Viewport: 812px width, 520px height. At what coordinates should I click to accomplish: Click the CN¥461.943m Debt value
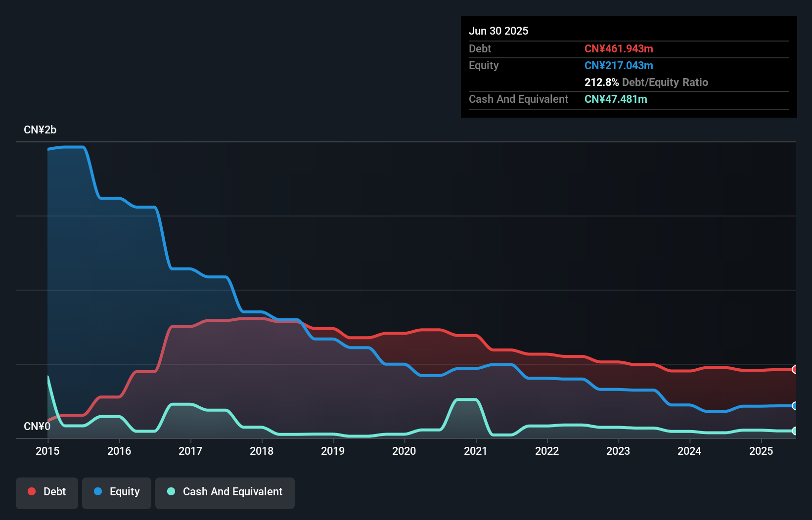click(619, 48)
